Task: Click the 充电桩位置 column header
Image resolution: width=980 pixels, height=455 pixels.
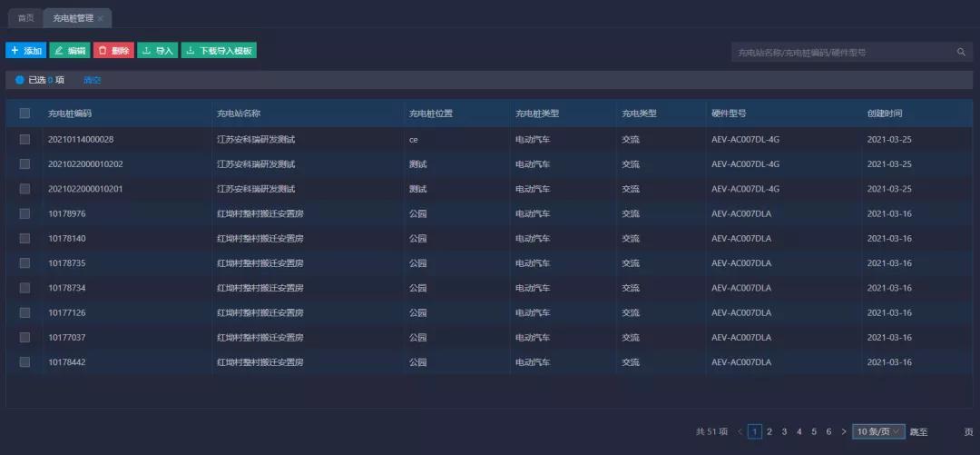Action: 431,114
